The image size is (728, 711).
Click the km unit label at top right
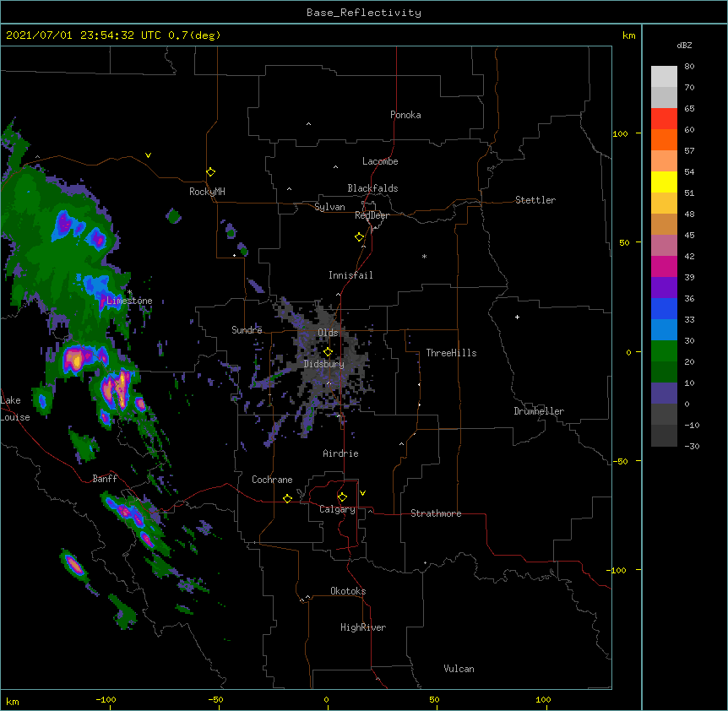[x=628, y=35]
